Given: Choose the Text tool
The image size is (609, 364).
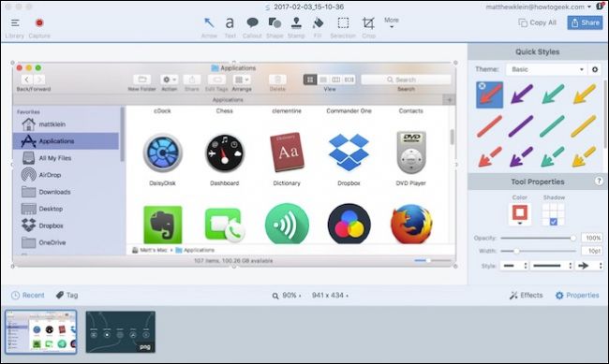Looking at the screenshot, I should [x=230, y=27].
